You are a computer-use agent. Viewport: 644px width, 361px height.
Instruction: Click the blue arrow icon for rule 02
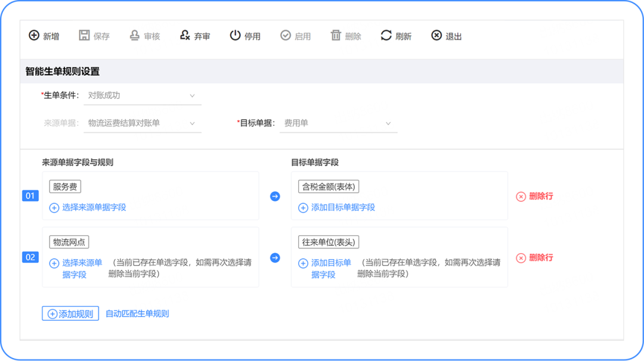point(275,258)
